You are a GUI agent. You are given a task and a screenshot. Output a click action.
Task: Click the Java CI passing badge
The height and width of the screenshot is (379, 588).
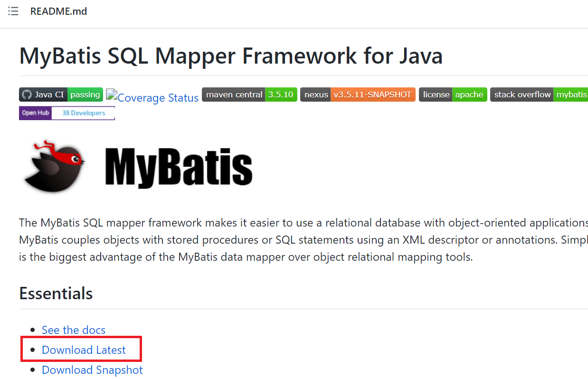click(x=61, y=95)
